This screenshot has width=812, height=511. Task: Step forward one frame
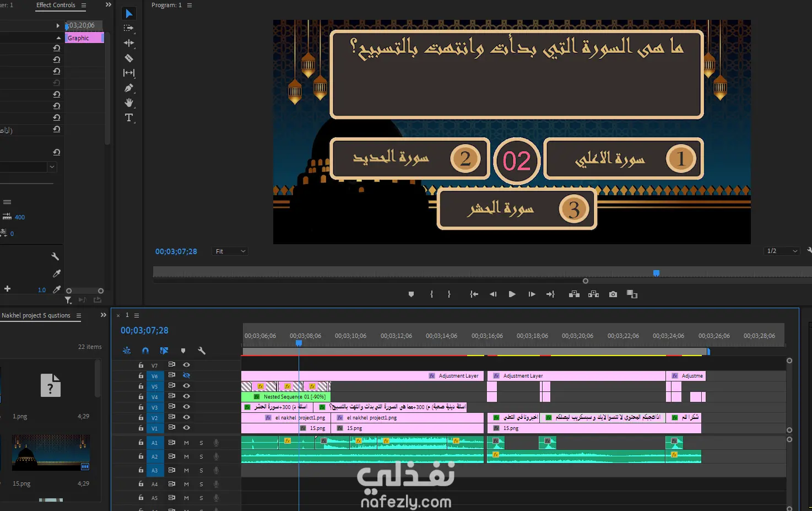pos(532,294)
